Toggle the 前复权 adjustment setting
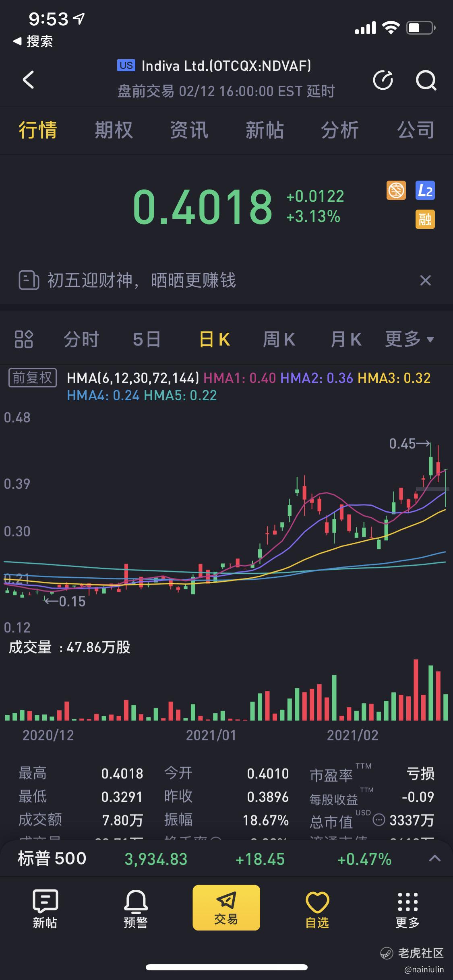The width and height of the screenshot is (453, 980). (33, 378)
